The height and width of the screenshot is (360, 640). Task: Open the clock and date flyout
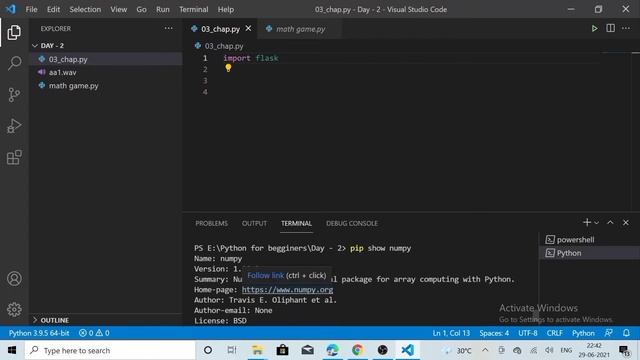(x=594, y=350)
